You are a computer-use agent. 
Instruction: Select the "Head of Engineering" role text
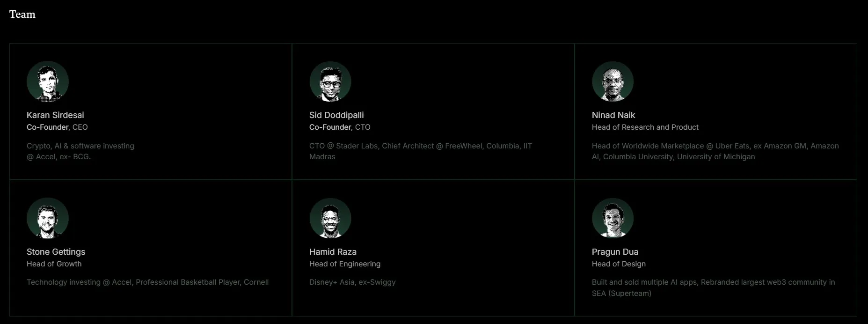point(345,264)
